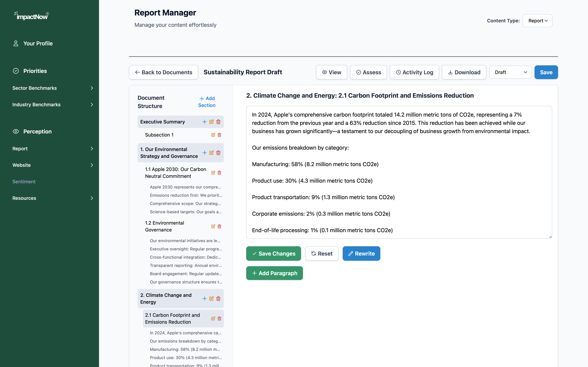Select 'Our governance structure ensures' paragraph
This screenshot has height=367, width=588.
[x=186, y=282]
